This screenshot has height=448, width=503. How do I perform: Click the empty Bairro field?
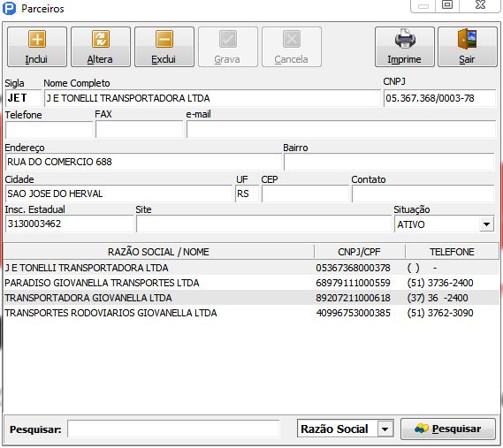389,162
